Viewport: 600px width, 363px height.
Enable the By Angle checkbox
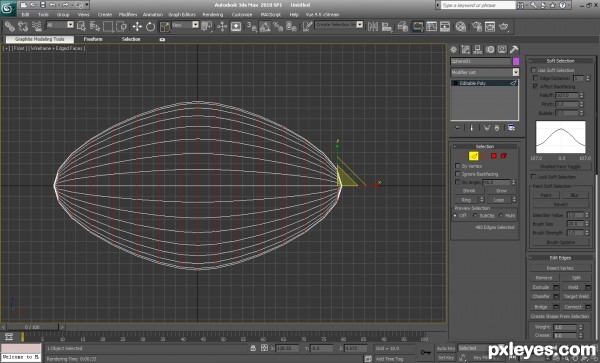[458, 182]
